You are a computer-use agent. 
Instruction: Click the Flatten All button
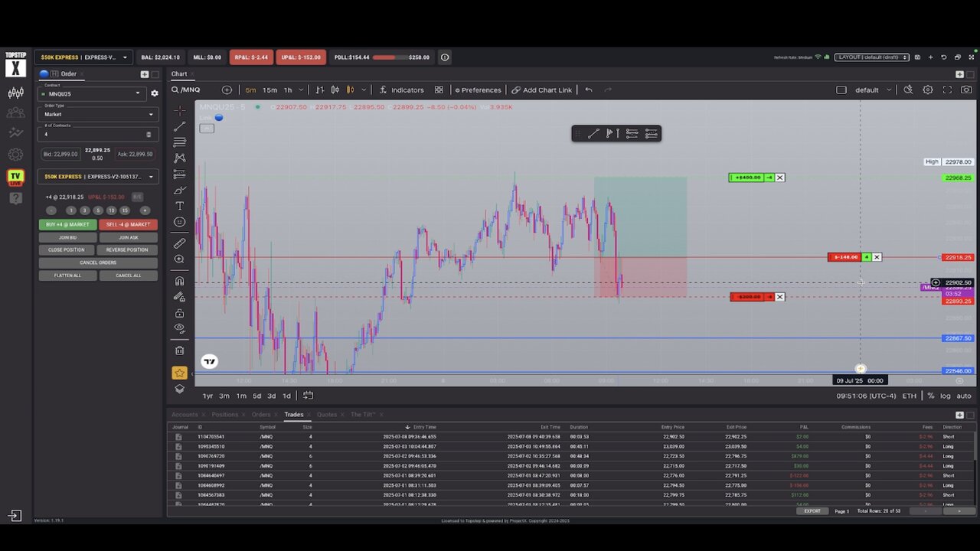click(67, 275)
